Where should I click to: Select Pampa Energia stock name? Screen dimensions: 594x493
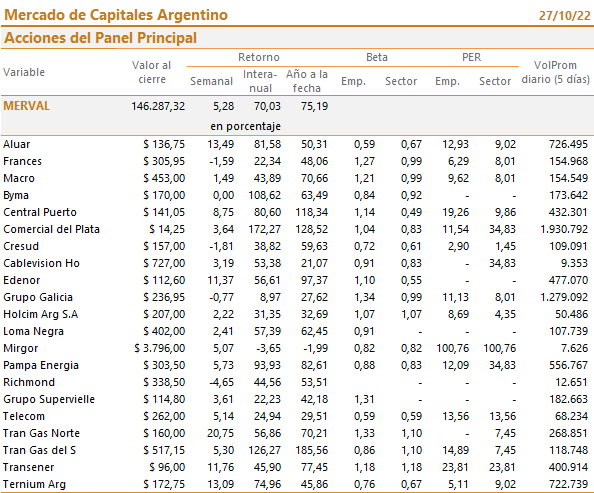pyautogui.click(x=41, y=365)
